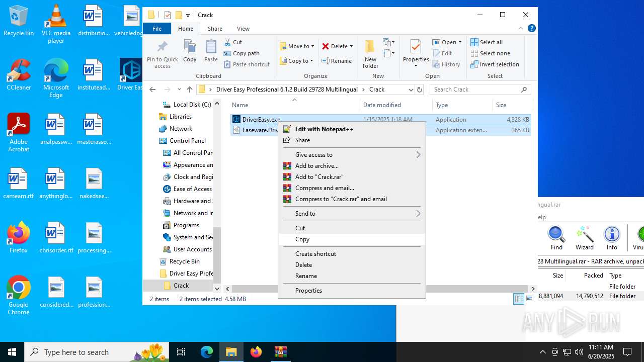Refresh the Crack folder view
This screenshot has width=644, height=362.
tap(420, 89)
